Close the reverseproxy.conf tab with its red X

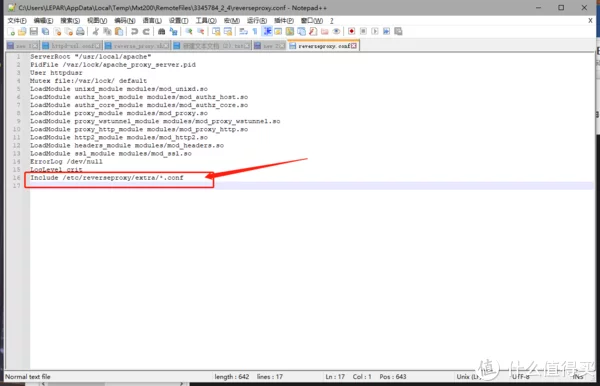coord(354,46)
